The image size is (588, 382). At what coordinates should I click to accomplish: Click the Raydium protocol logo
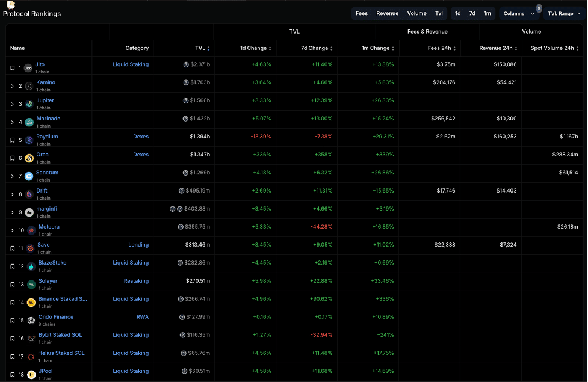[x=29, y=140]
